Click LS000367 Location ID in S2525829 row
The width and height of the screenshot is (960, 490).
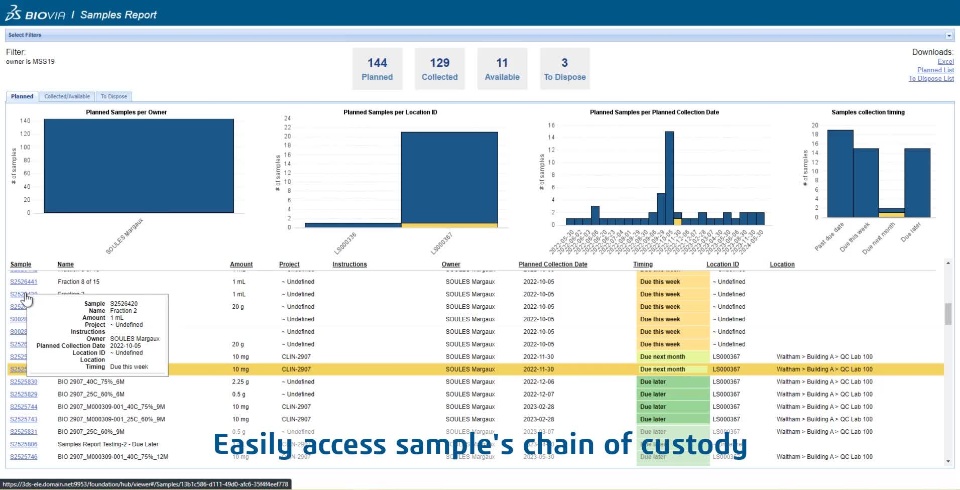(726, 394)
